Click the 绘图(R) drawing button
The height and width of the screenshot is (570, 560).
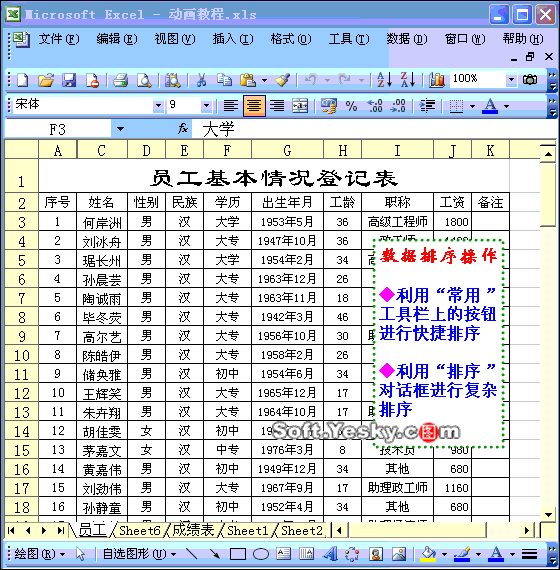39,554
